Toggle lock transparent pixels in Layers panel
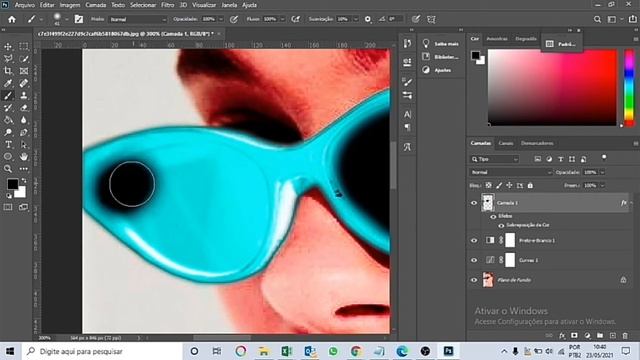Image resolution: width=640 pixels, height=360 pixels. [x=489, y=185]
